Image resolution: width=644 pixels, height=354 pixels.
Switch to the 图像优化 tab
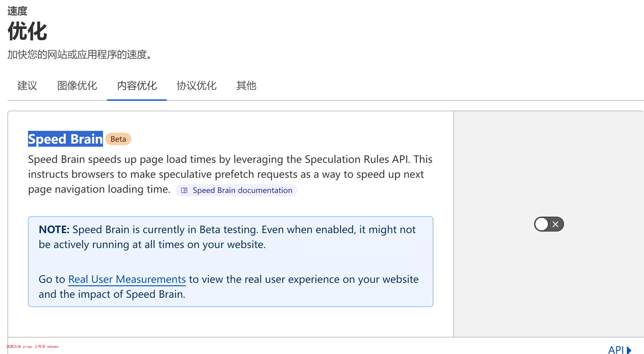pos(77,85)
